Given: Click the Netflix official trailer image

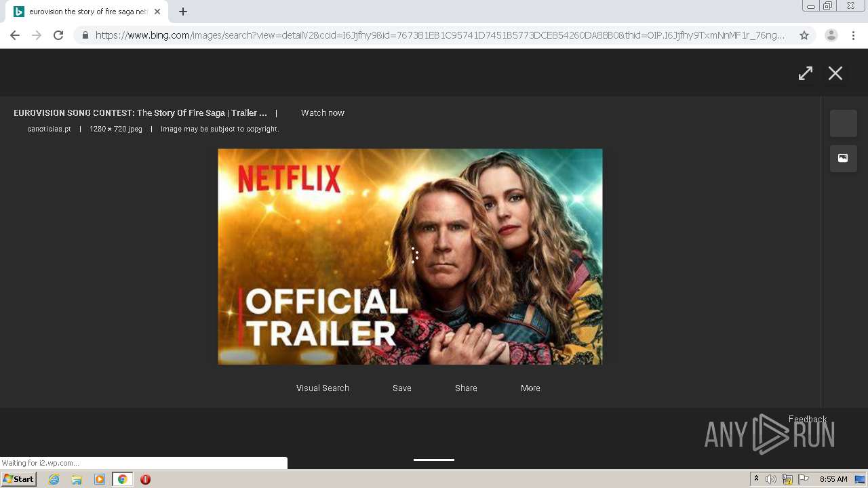Looking at the screenshot, I should pyautogui.click(x=410, y=256).
